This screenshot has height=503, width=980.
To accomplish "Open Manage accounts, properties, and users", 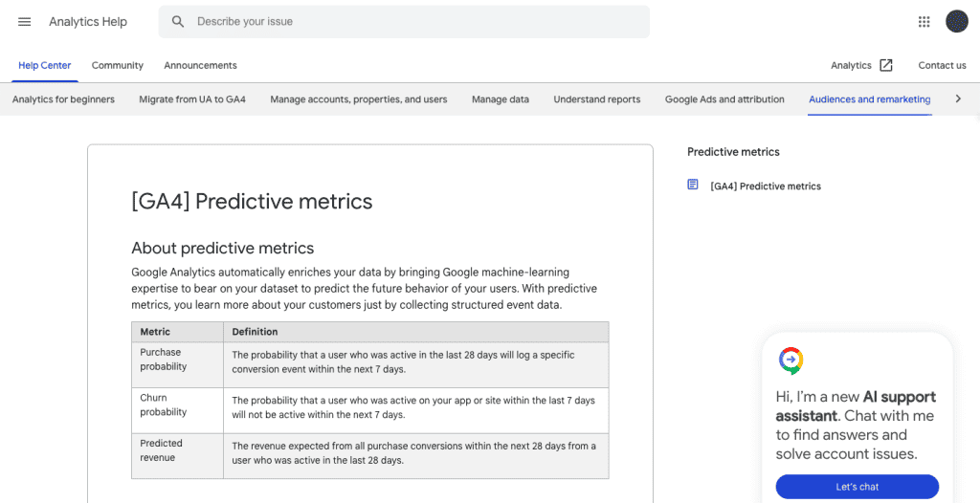I will pos(359,99).
